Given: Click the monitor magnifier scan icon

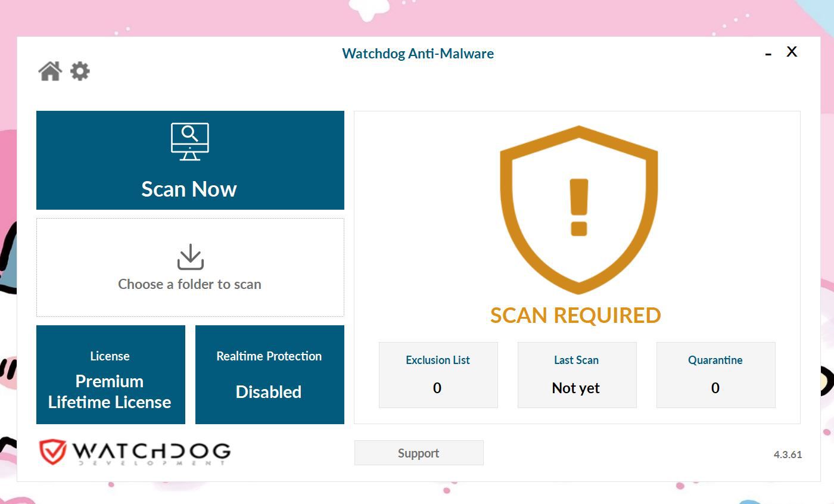Looking at the screenshot, I should pyautogui.click(x=190, y=142).
